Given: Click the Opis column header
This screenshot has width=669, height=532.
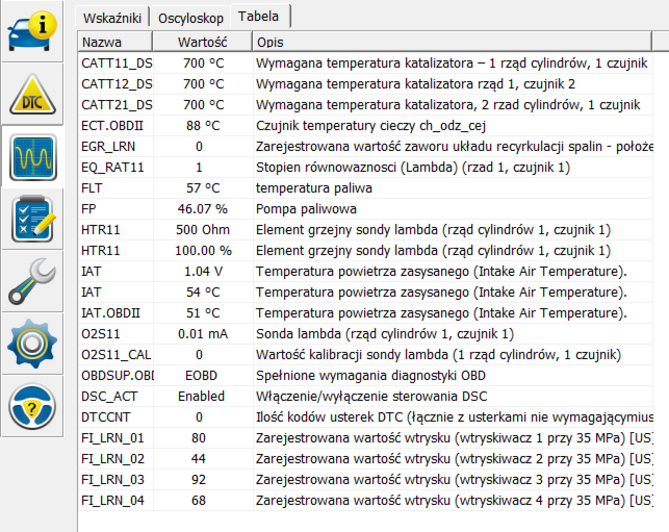Looking at the screenshot, I should click(270, 42).
